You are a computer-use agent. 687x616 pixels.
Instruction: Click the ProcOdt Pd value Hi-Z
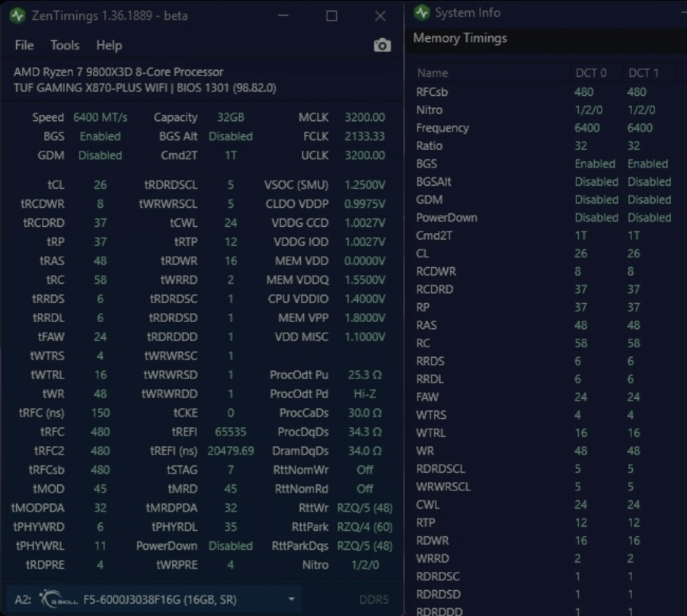pos(365,394)
